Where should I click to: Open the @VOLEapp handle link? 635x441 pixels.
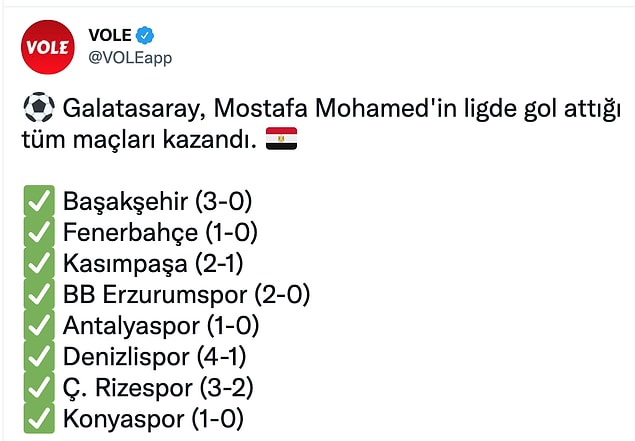tap(130, 58)
